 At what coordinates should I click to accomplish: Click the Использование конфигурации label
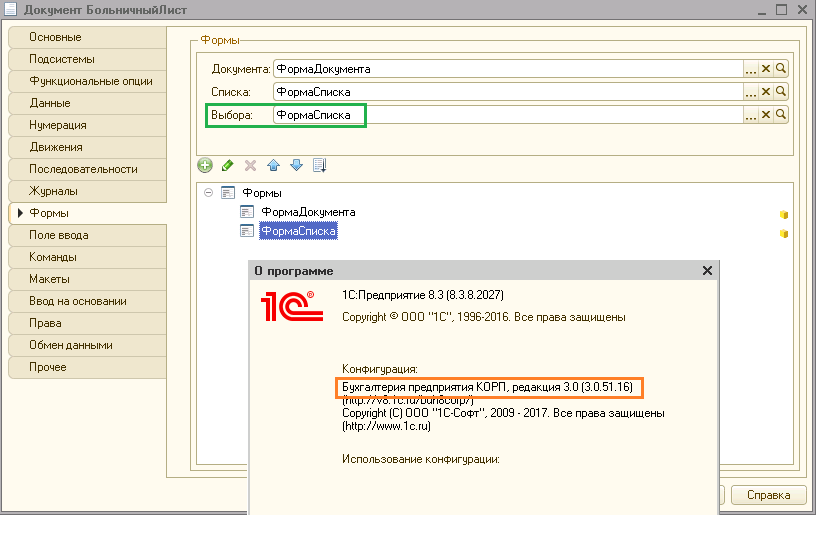(x=420, y=459)
